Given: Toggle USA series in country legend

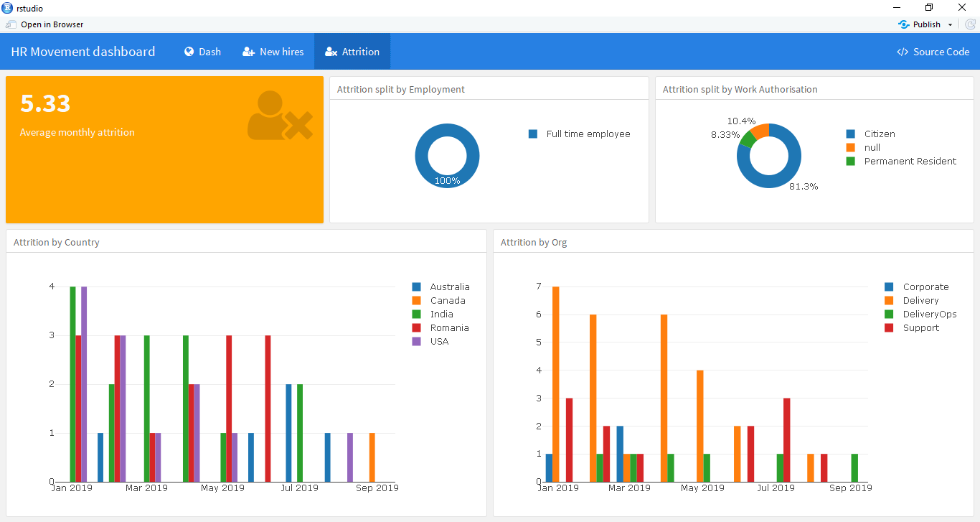Looking at the screenshot, I should coord(430,342).
